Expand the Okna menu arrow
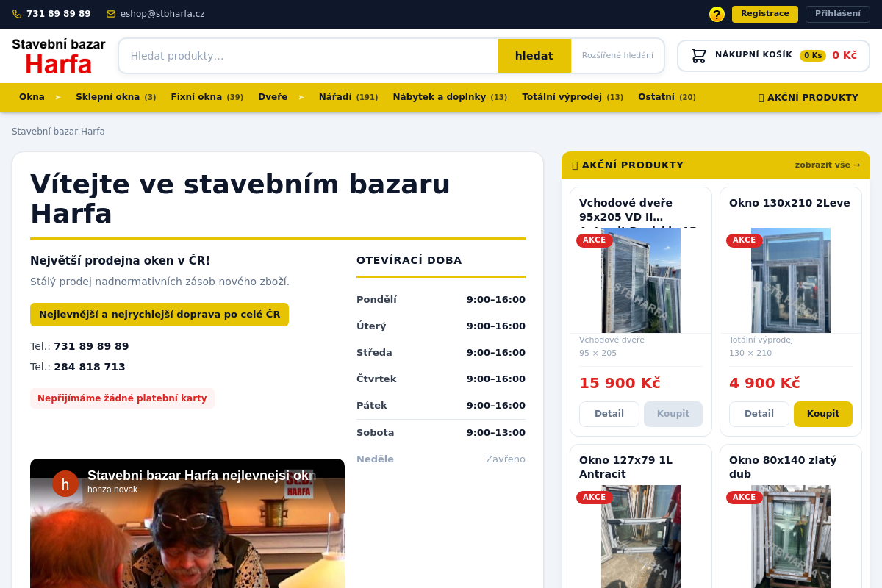This screenshot has width=882, height=588. [x=58, y=97]
